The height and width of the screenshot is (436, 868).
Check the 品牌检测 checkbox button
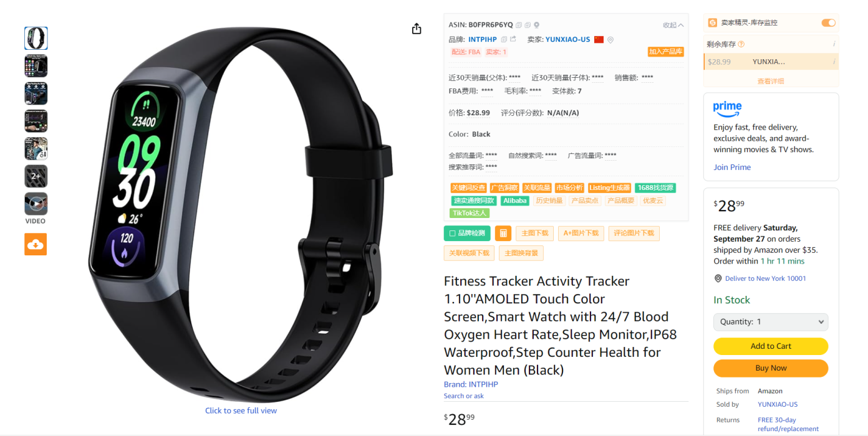point(467,234)
